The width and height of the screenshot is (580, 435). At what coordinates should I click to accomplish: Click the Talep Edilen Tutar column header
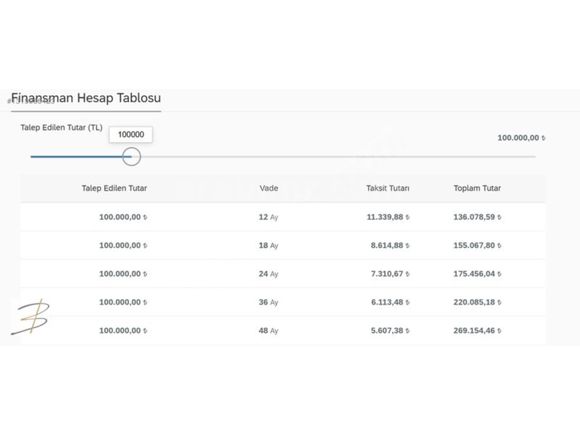point(114,188)
